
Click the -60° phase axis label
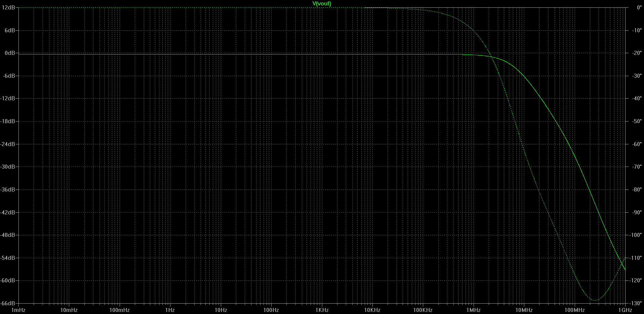pos(637,144)
